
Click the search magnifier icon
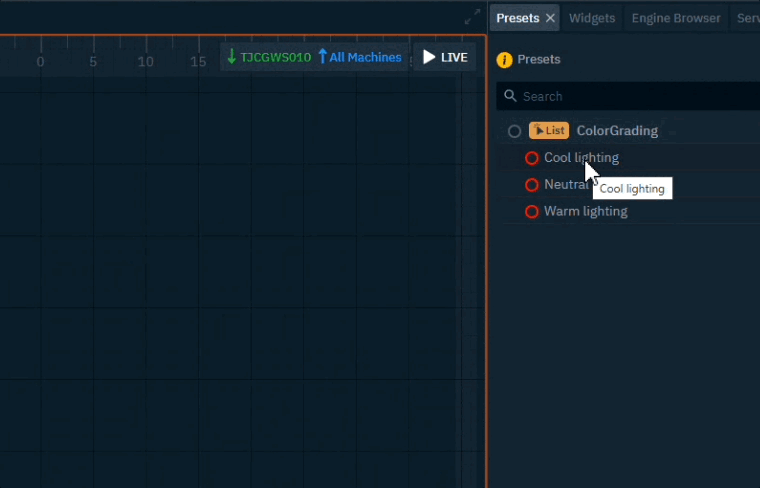511,97
